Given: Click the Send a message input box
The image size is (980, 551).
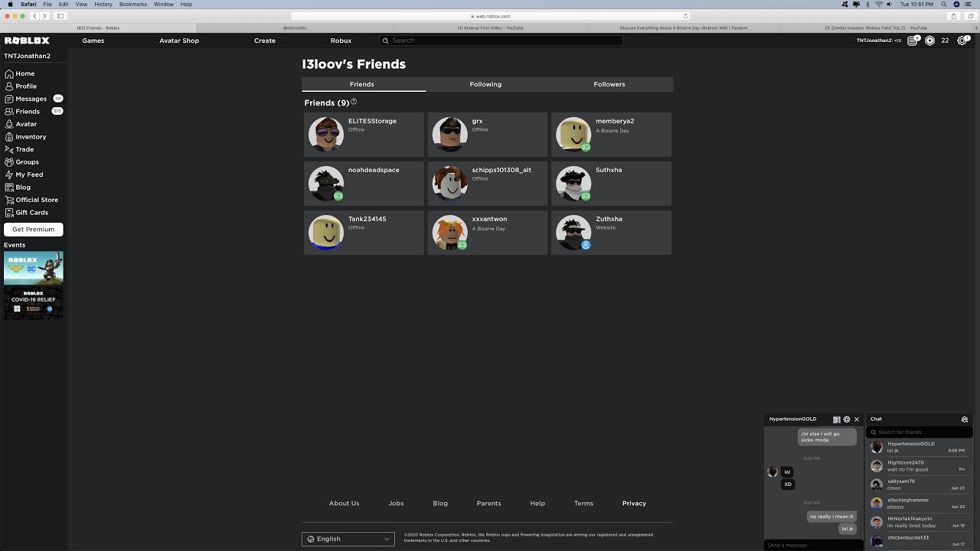Looking at the screenshot, I should click(814, 545).
